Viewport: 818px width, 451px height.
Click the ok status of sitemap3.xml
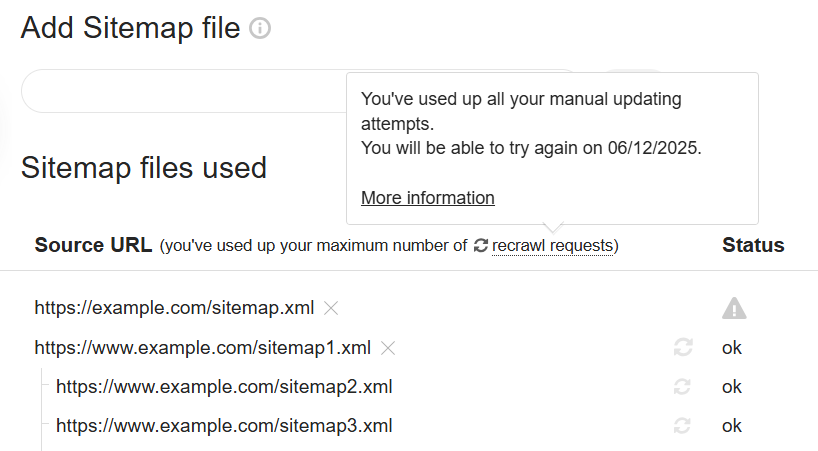(732, 426)
